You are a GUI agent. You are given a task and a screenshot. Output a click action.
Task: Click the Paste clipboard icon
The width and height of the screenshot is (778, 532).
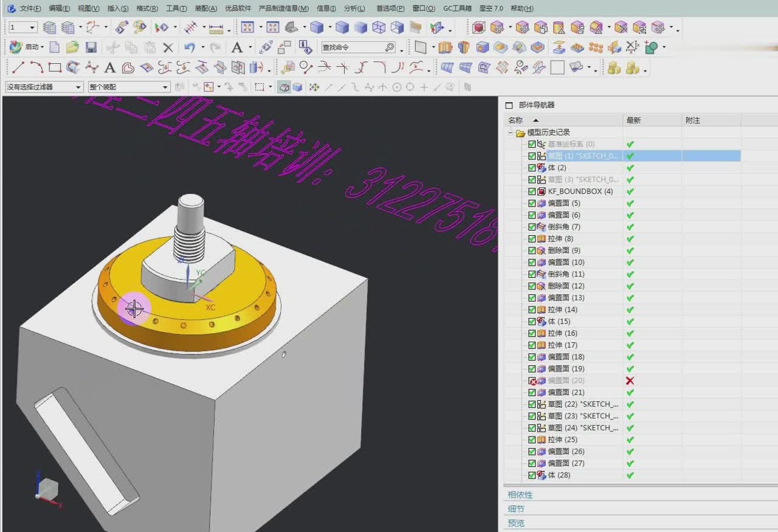[150, 47]
